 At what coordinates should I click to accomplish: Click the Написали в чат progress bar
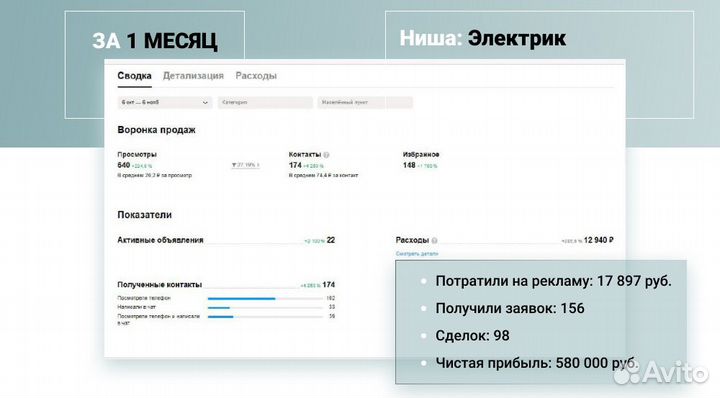[265, 308]
